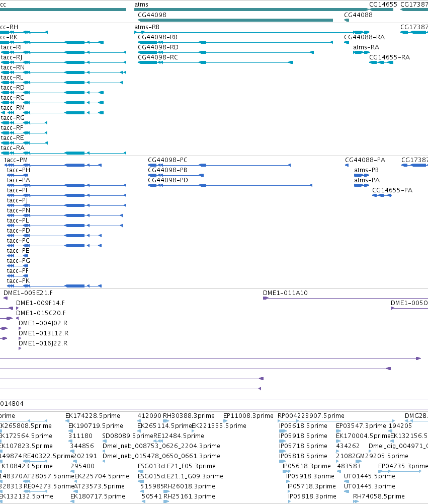Click the tacc-RI transcript label

(x=12, y=47)
